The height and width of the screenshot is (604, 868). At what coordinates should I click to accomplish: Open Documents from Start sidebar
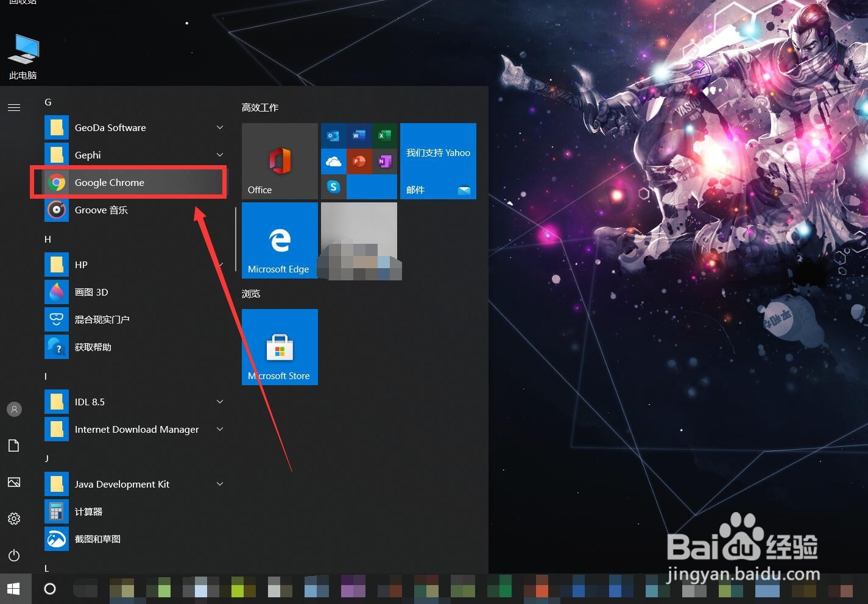pyautogui.click(x=14, y=446)
